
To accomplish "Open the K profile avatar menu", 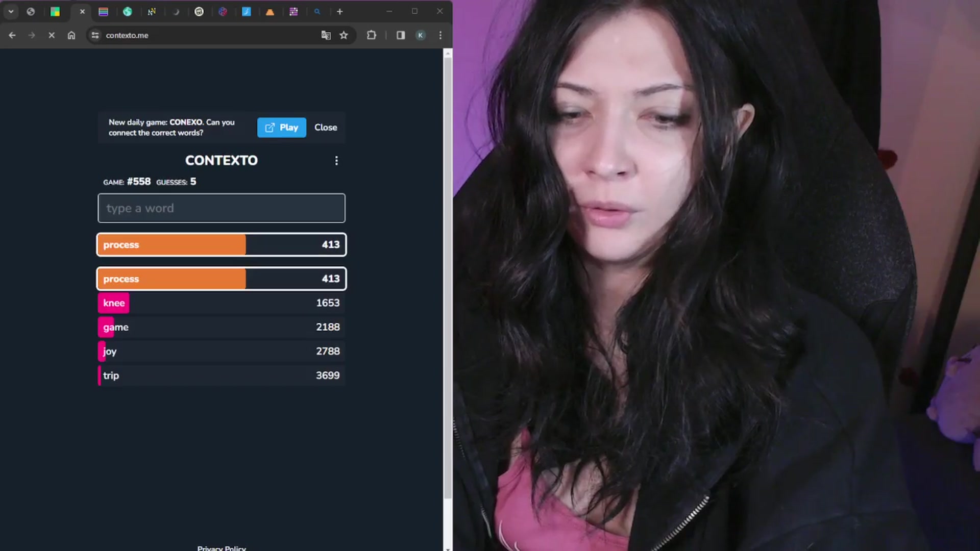I will click(421, 35).
